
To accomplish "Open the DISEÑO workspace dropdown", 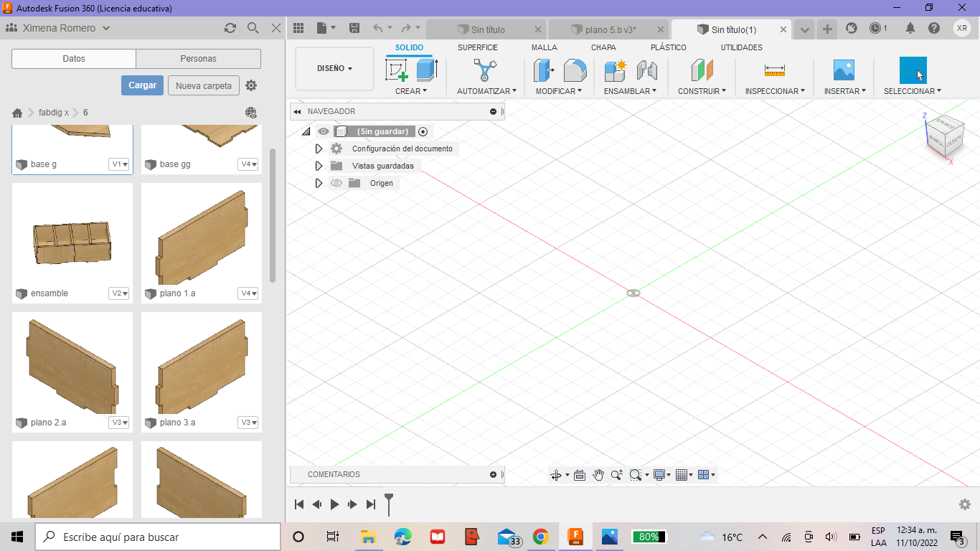I will [334, 69].
